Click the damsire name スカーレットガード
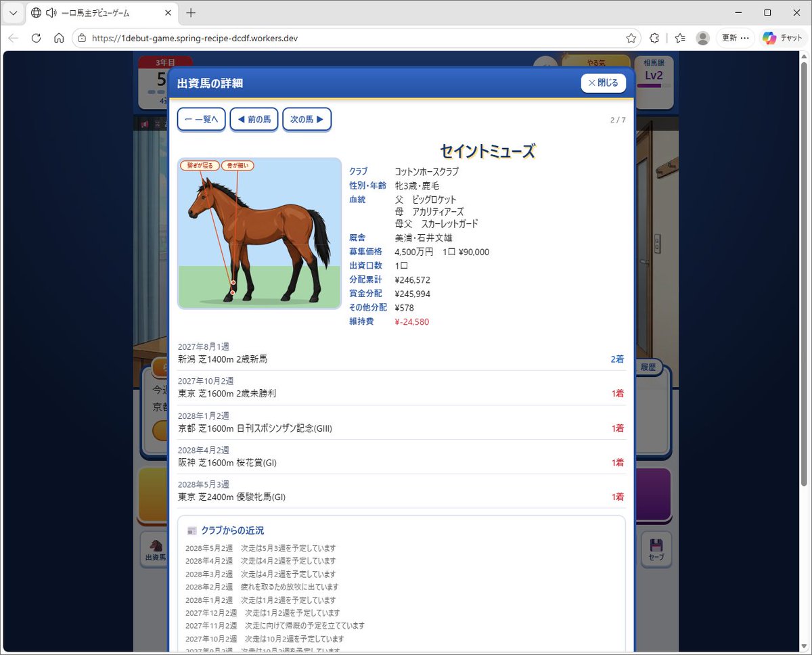Image resolution: width=812 pixels, height=655 pixels. (449, 223)
